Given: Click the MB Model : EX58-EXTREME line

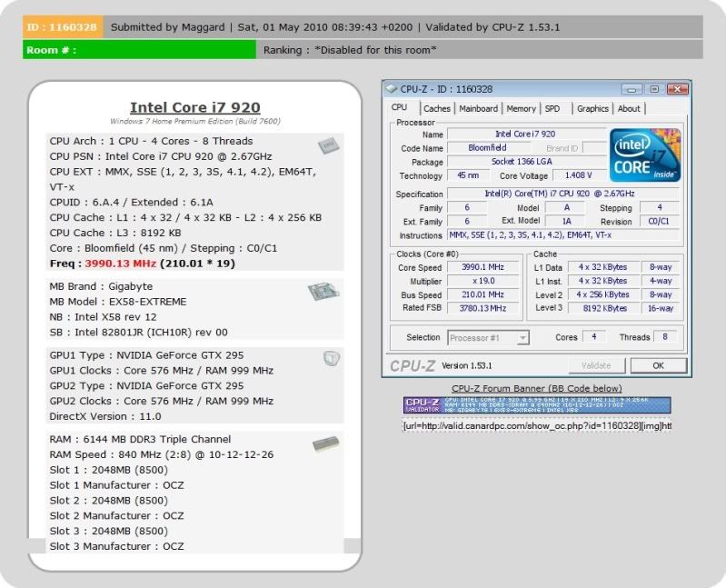Looking at the screenshot, I should coord(118,302).
